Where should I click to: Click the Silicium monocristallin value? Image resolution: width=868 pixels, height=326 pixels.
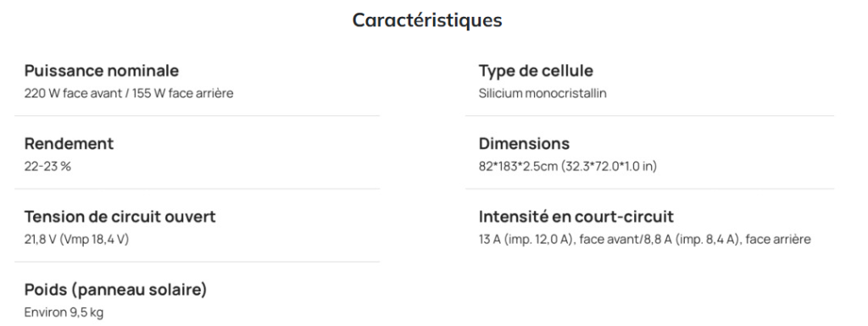pyautogui.click(x=542, y=93)
